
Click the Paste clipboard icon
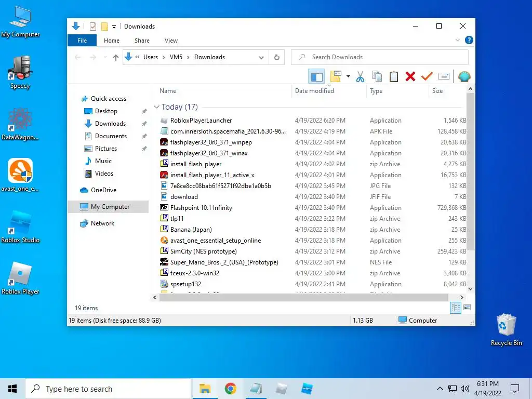[394, 77]
